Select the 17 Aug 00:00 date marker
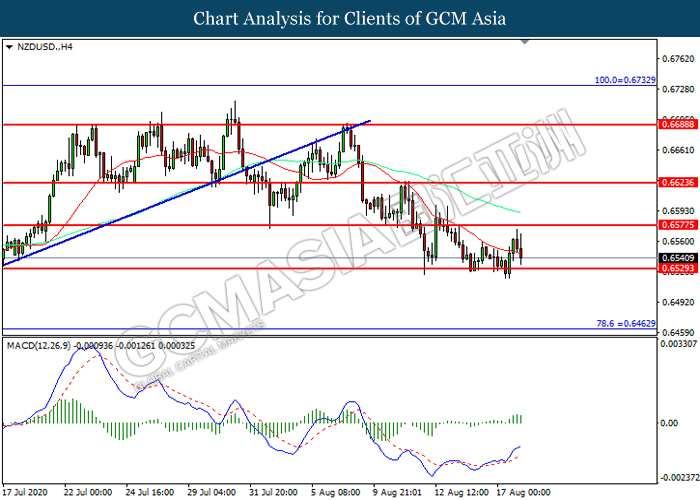This screenshot has height=500, width=700. click(525, 492)
